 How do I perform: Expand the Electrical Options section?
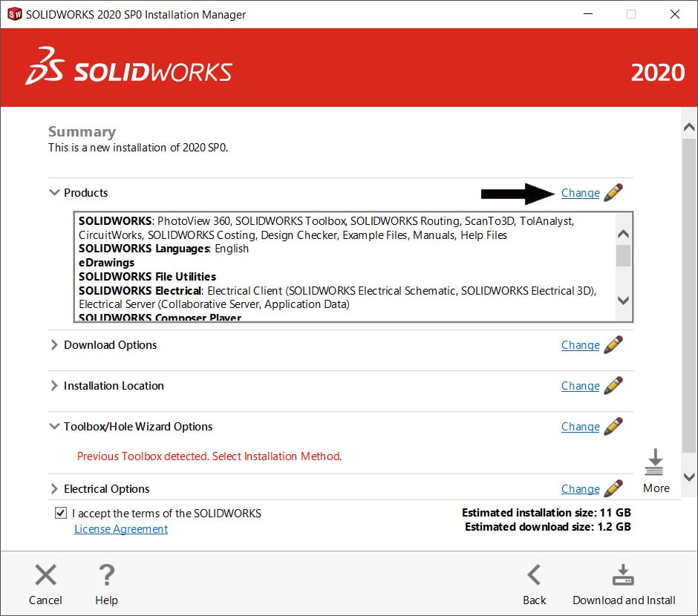53,488
